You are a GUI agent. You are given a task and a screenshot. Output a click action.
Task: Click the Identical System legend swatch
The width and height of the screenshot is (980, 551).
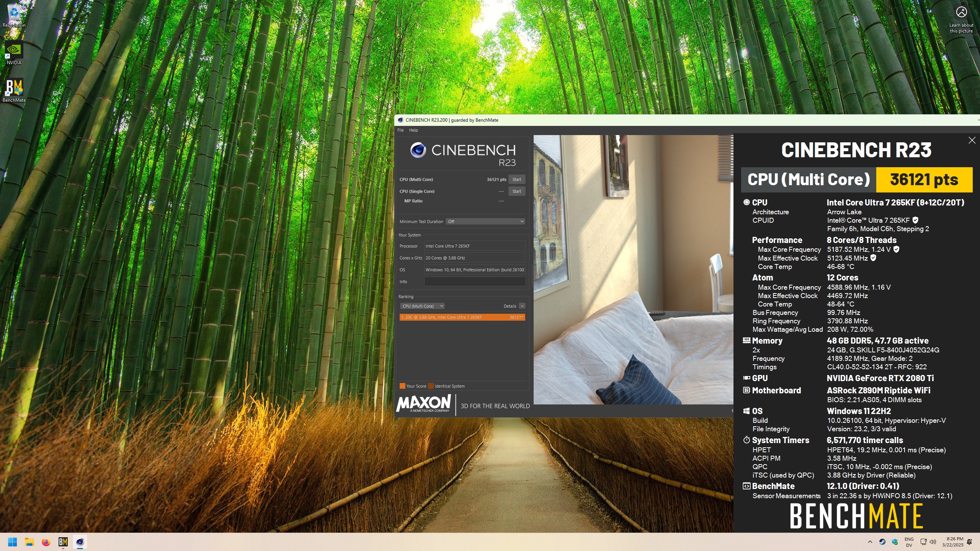point(431,386)
